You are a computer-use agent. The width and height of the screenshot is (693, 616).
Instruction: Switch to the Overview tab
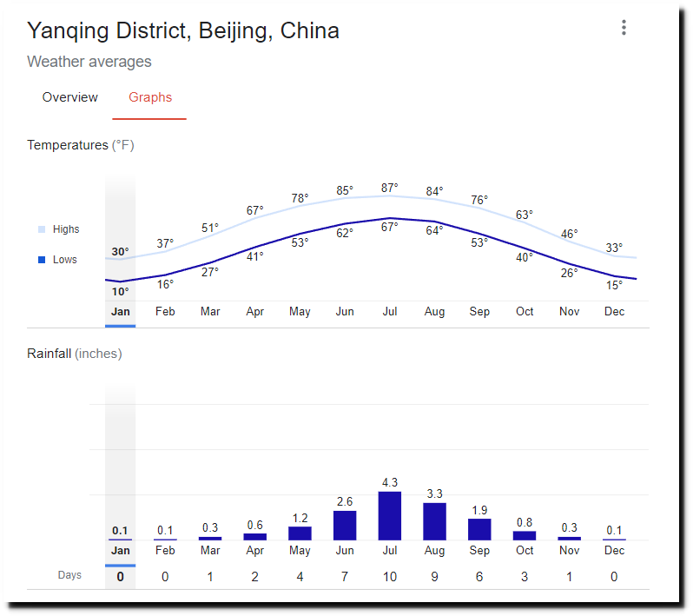(x=70, y=97)
